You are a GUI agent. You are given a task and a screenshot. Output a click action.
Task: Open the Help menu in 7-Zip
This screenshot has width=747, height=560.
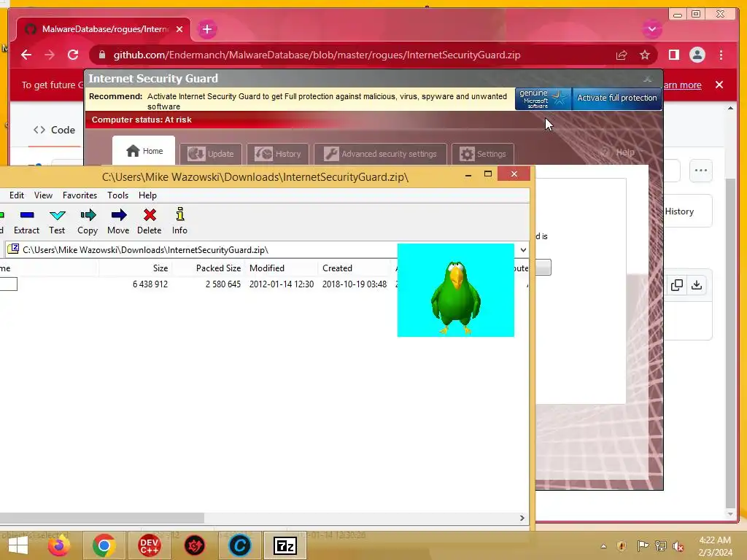pos(147,195)
